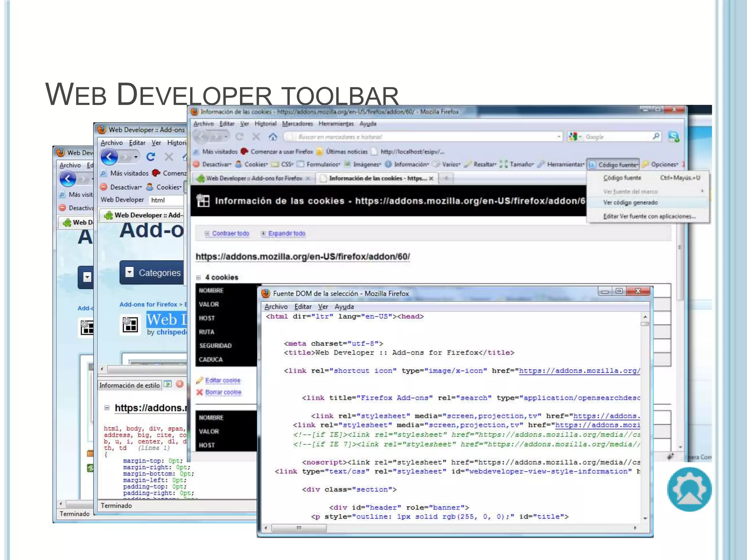Collapse https://addons style information entry
The image size is (747, 560).
pos(107,408)
